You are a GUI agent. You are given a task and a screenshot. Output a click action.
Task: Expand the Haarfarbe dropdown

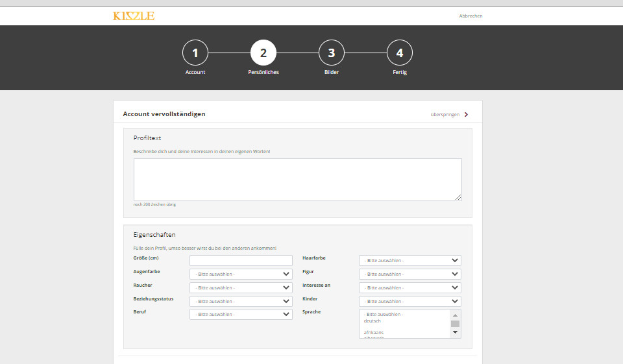click(410, 260)
